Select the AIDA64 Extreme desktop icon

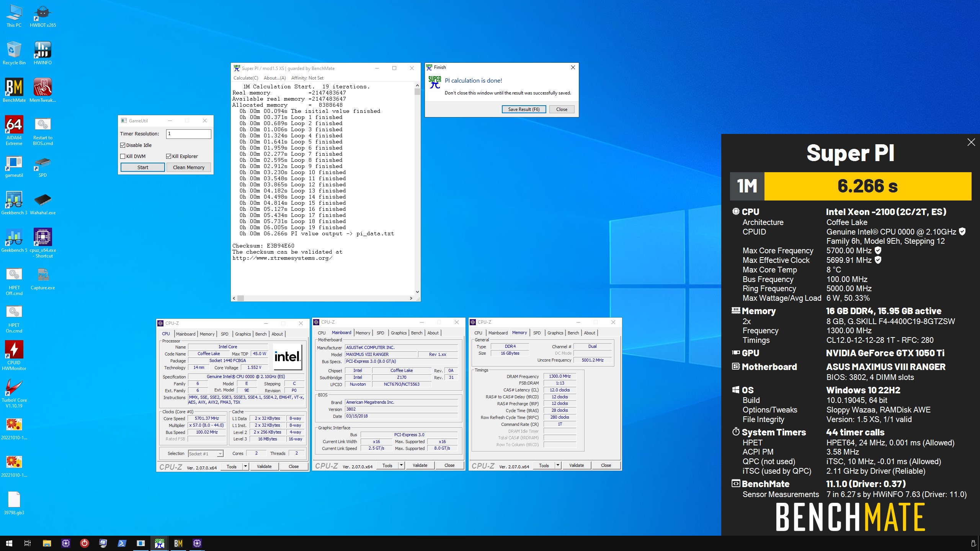[14, 131]
